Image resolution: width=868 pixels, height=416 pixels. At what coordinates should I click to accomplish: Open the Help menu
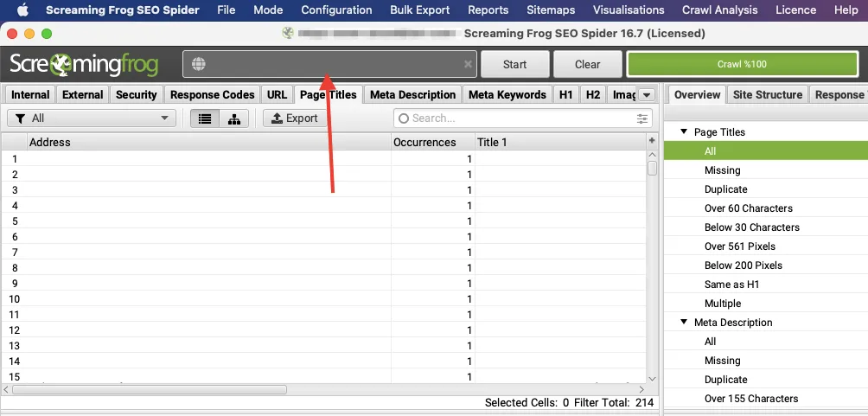(x=846, y=10)
